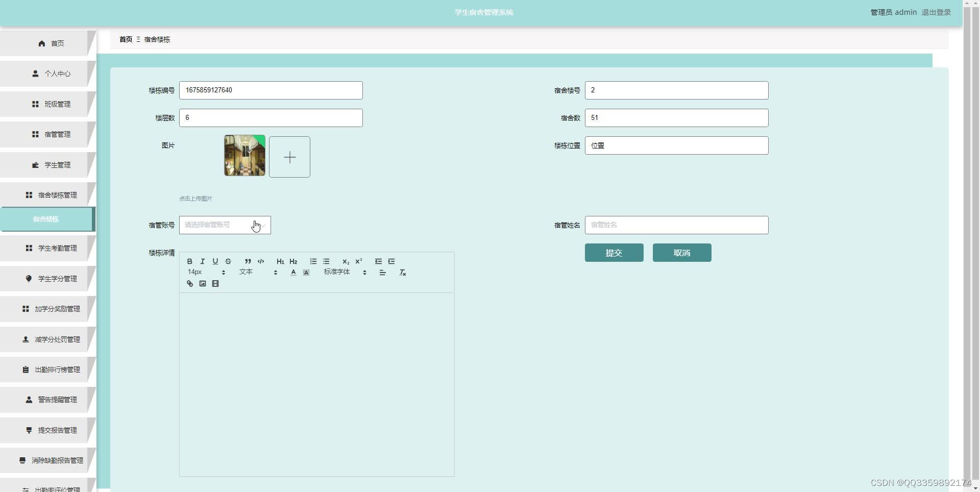Focus the 宿管姓名 input field
The height and width of the screenshot is (492, 980).
pyautogui.click(x=677, y=225)
